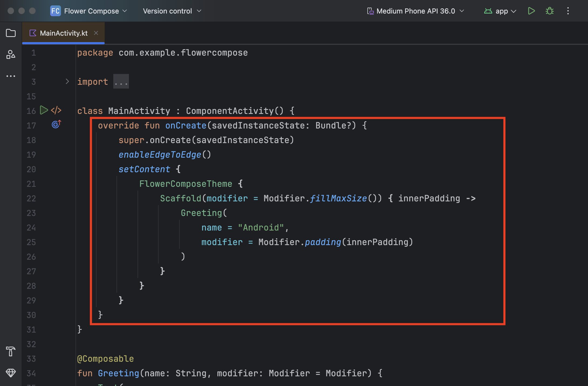Click Scaffold on line 22

(x=181, y=198)
